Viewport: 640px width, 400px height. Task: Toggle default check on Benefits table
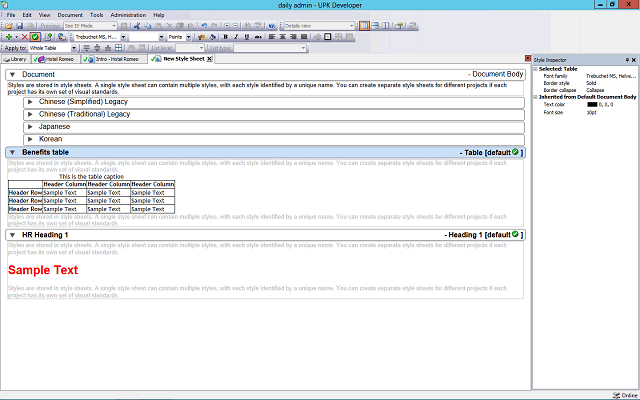[x=514, y=152]
